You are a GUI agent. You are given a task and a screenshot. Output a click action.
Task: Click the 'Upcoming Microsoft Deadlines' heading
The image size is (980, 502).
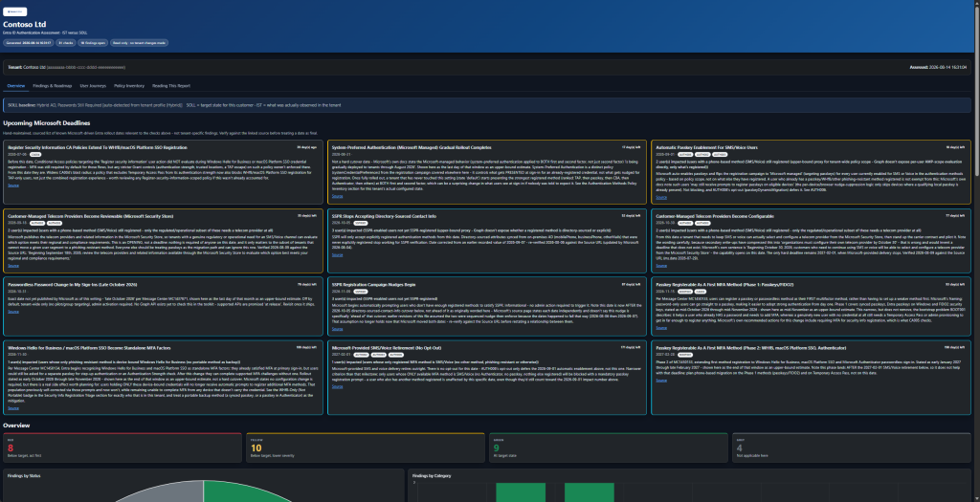pyautogui.click(x=46, y=123)
